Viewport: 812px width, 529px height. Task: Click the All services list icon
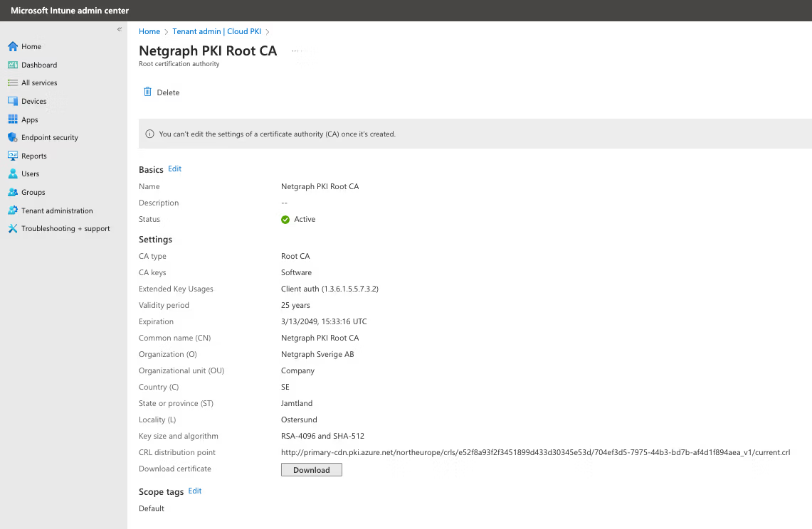pos(13,82)
